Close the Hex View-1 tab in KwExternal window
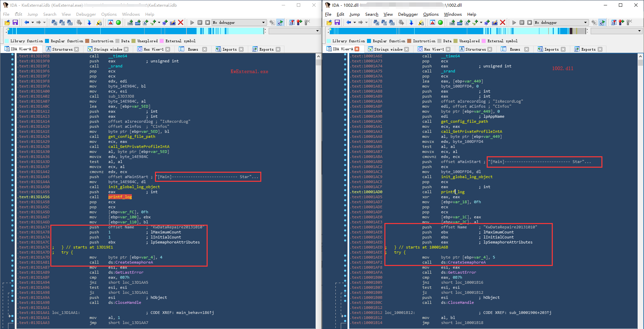This screenshot has height=329, width=644. point(168,49)
